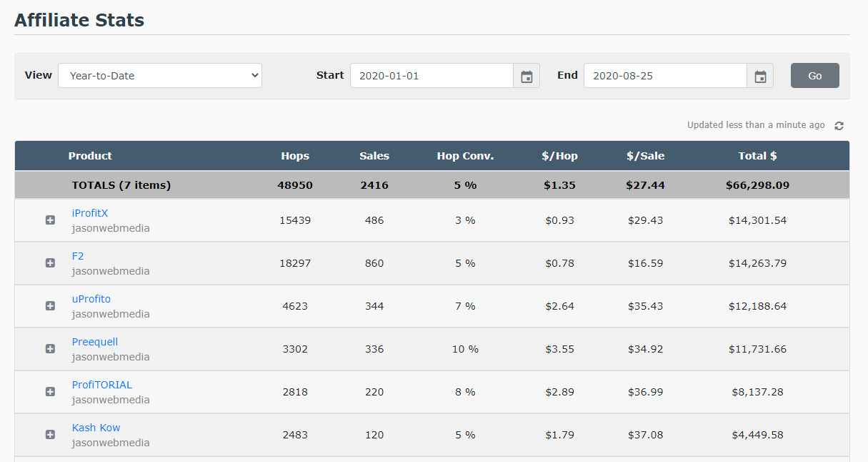This screenshot has height=462, width=868.
Task: Expand the uProfito row details
Action: click(x=50, y=306)
